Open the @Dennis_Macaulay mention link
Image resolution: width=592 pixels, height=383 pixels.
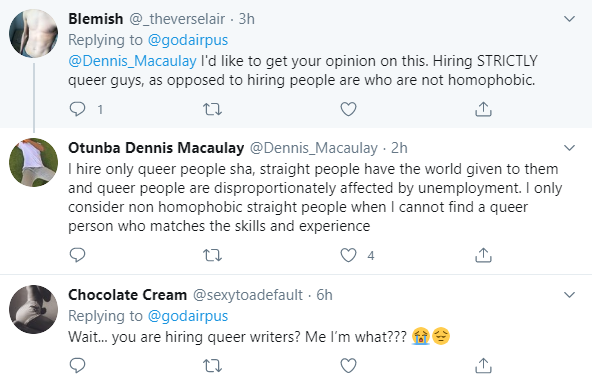point(132,61)
